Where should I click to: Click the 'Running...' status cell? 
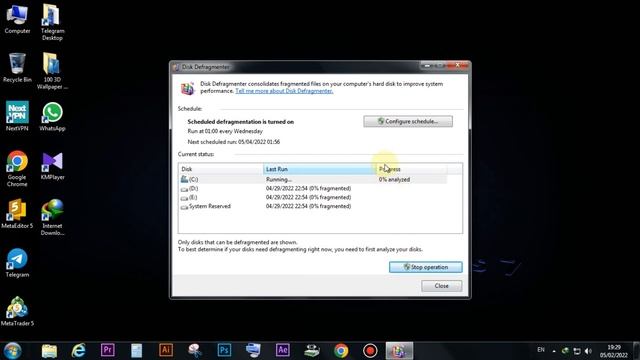coord(279,180)
